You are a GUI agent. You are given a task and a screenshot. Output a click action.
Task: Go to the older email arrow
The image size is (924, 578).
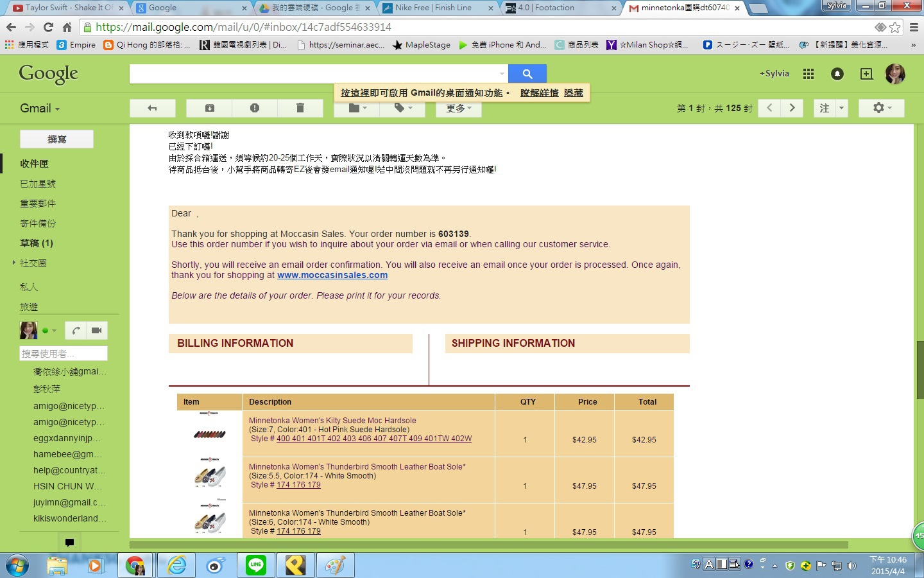(792, 108)
